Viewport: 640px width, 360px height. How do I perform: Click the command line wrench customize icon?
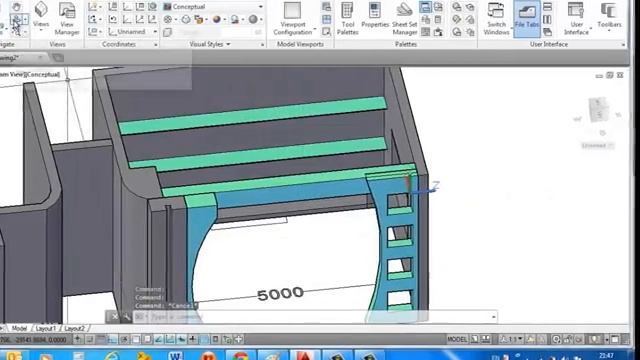(126, 316)
